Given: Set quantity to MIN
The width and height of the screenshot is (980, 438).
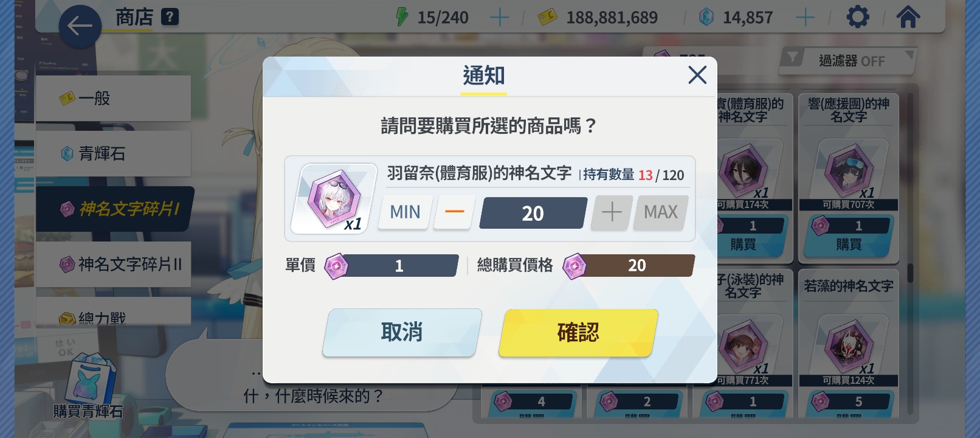Looking at the screenshot, I should (405, 212).
